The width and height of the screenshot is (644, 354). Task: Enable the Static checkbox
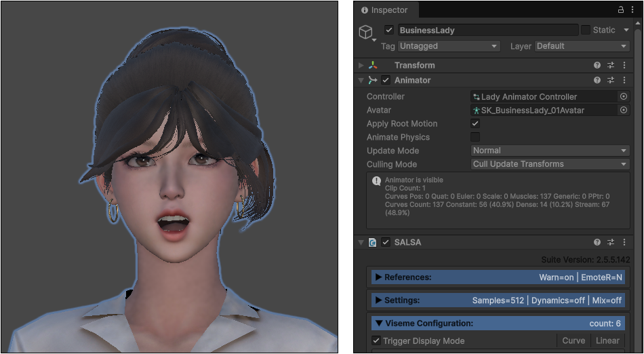(x=586, y=30)
